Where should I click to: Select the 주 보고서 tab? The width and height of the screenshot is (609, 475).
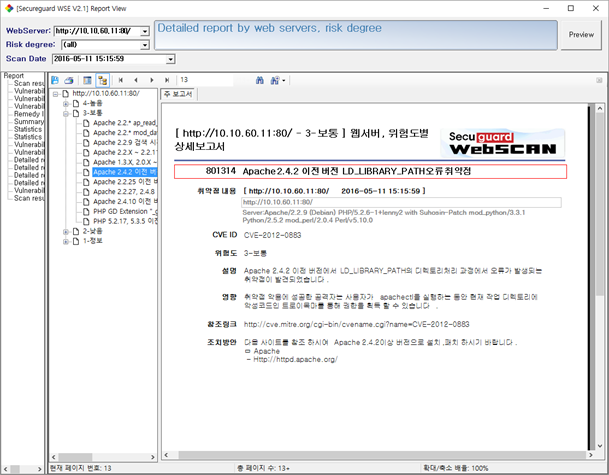178,94
